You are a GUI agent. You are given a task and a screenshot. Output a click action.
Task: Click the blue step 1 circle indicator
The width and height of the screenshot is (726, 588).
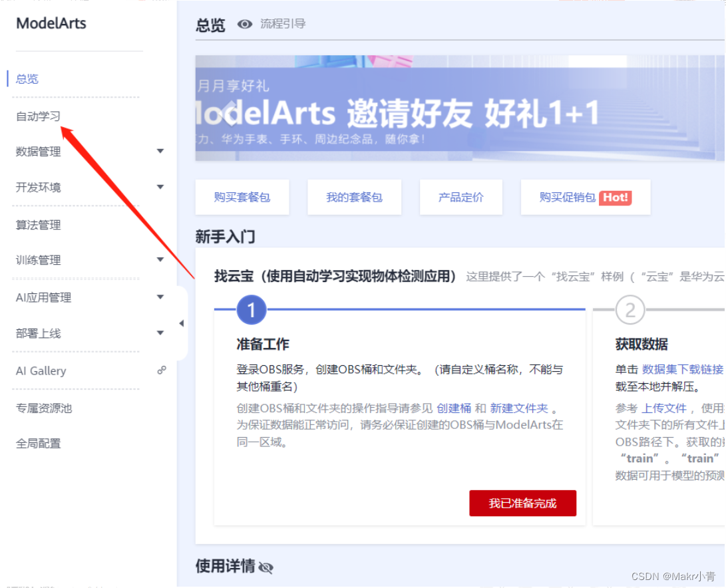[251, 310]
